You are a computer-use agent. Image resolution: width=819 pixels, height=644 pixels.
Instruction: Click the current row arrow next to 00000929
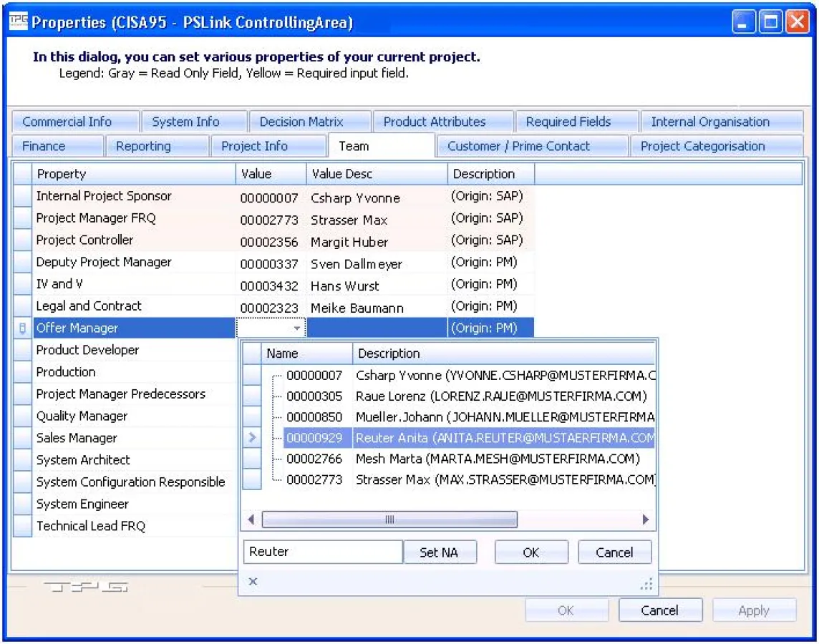[x=252, y=437]
